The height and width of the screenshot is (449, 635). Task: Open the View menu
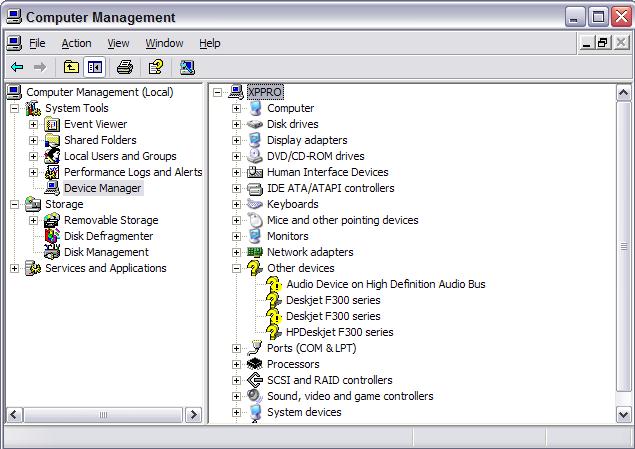click(x=118, y=43)
